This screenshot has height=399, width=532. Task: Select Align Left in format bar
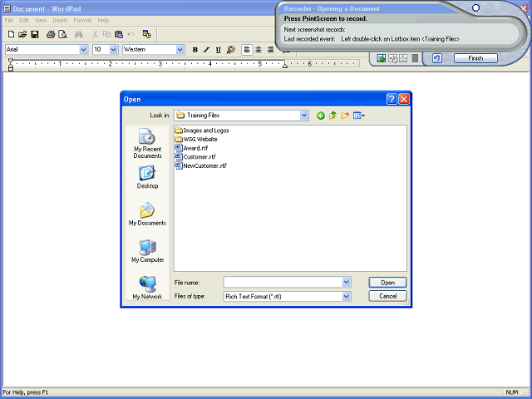coord(247,50)
